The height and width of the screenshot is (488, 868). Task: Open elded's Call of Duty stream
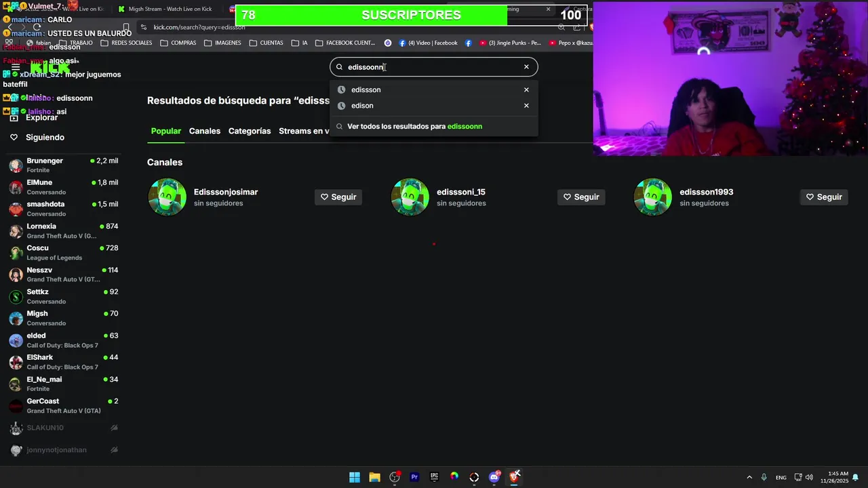[x=63, y=340]
